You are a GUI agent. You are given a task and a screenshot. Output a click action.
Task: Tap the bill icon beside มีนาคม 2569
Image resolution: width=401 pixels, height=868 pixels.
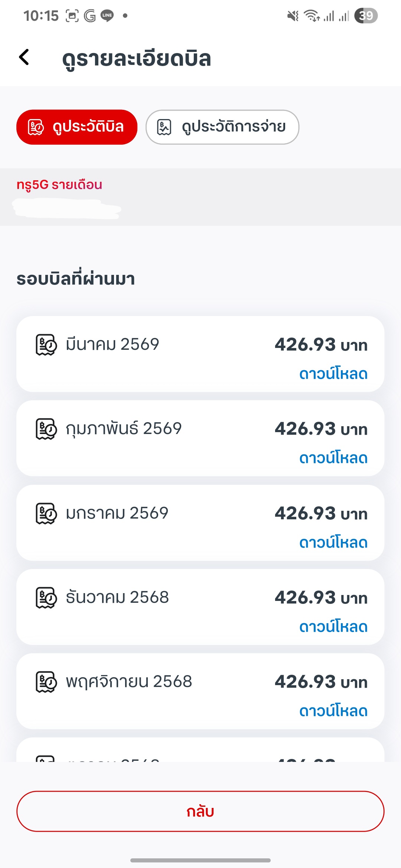(x=46, y=345)
